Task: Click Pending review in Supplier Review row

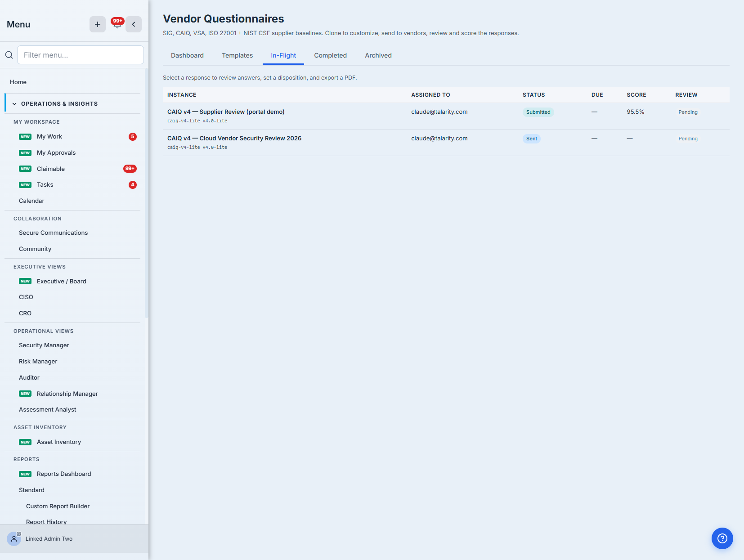Action: (688, 112)
